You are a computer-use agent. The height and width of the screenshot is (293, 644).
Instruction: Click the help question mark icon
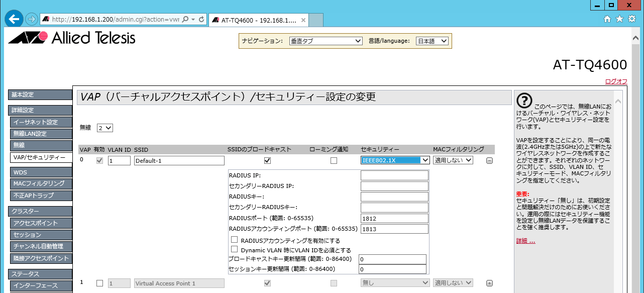pos(524,101)
